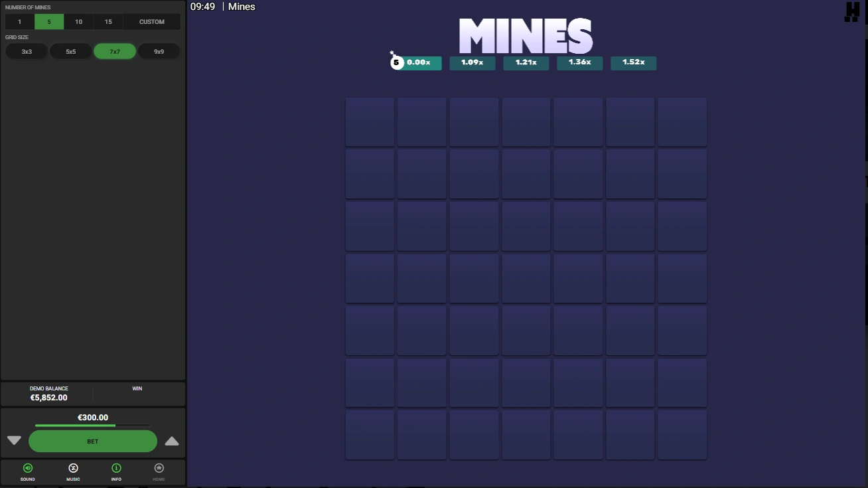The width and height of the screenshot is (868, 488).
Task: Increase bet with the up arrow
Action: (x=172, y=441)
